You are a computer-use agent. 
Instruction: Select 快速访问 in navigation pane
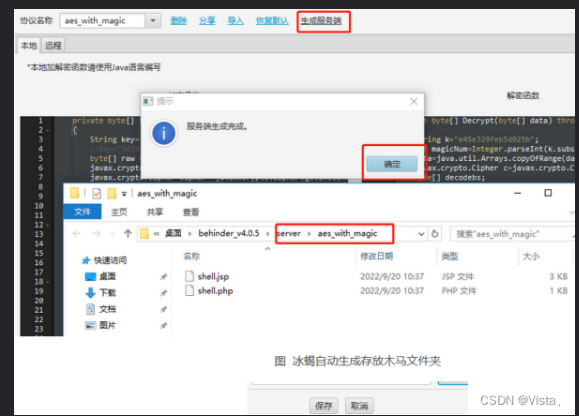click(105, 260)
